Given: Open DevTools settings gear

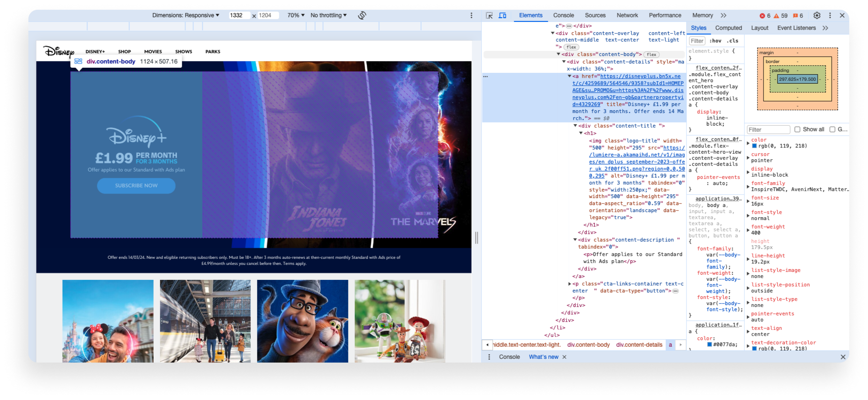Looking at the screenshot, I should click(817, 15).
